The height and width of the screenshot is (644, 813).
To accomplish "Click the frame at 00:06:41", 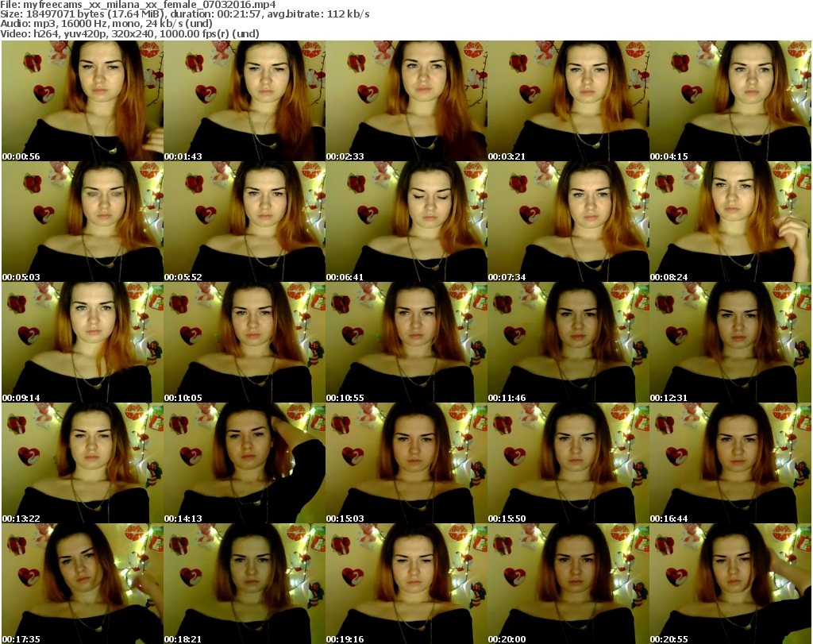I will point(406,222).
